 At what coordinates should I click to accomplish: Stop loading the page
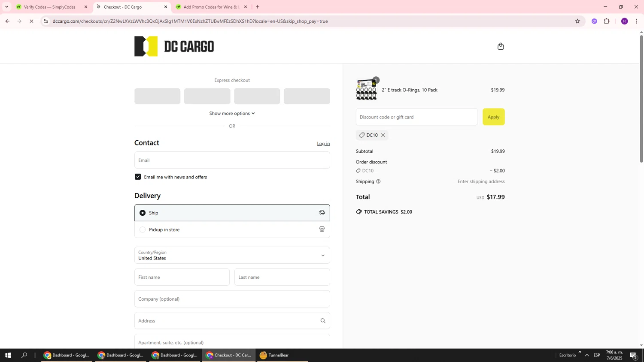click(31, 21)
